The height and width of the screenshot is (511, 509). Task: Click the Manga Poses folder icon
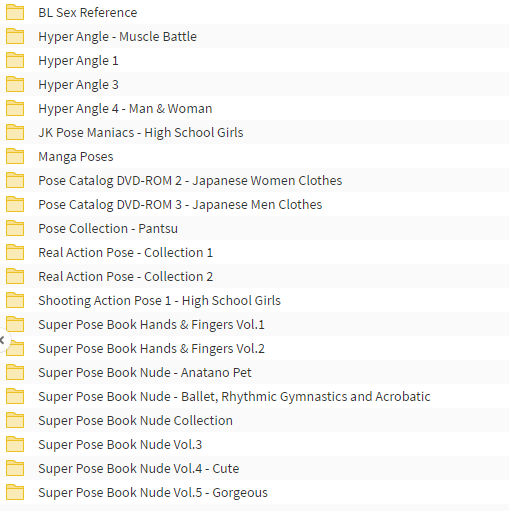pyautogui.click(x=15, y=156)
